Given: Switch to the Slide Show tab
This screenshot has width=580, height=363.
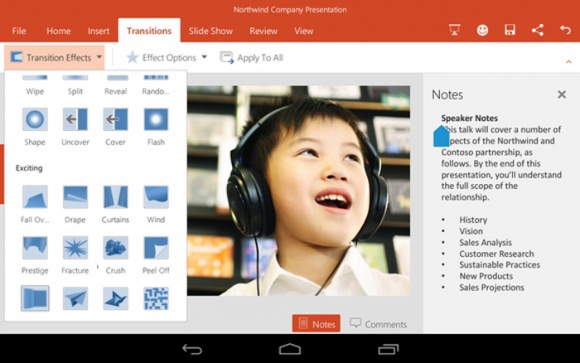Looking at the screenshot, I should coord(210,31).
